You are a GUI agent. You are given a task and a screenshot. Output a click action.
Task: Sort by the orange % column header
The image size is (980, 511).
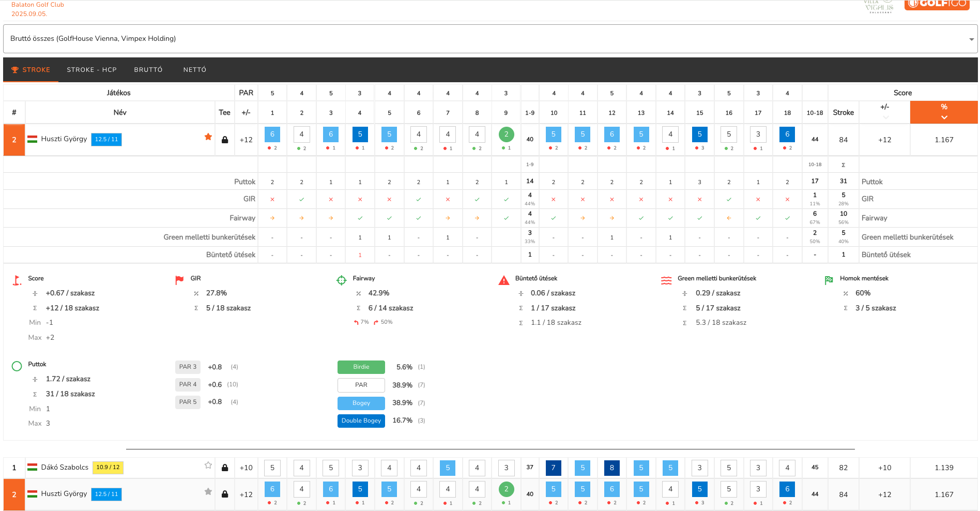coord(943,112)
